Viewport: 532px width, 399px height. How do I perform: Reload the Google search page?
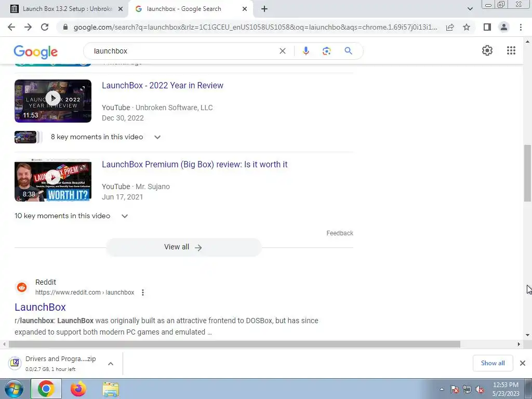click(x=45, y=27)
